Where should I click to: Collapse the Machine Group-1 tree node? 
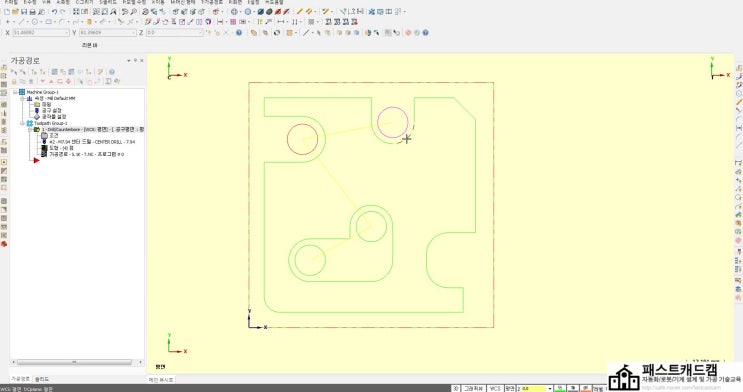click(15, 92)
